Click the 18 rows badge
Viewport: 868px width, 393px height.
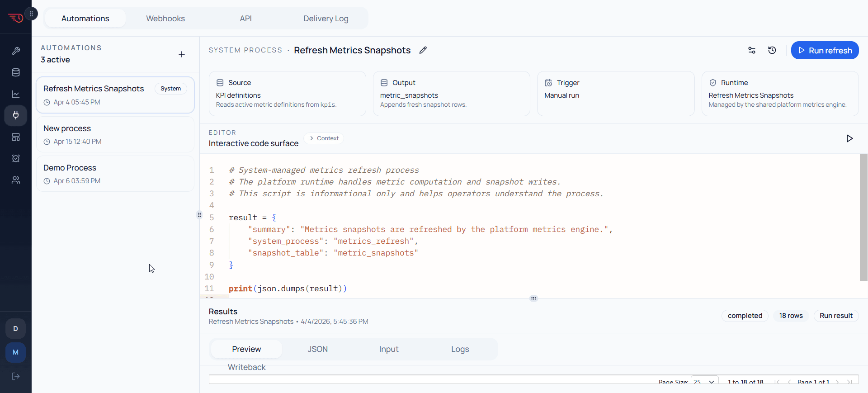[x=791, y=316]
